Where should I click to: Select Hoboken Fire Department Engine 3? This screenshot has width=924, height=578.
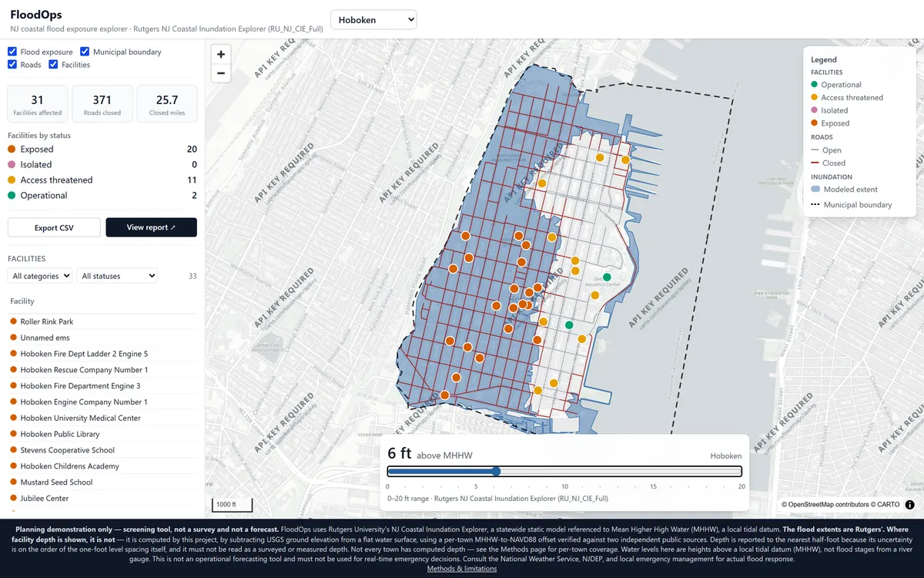[102, 385]
